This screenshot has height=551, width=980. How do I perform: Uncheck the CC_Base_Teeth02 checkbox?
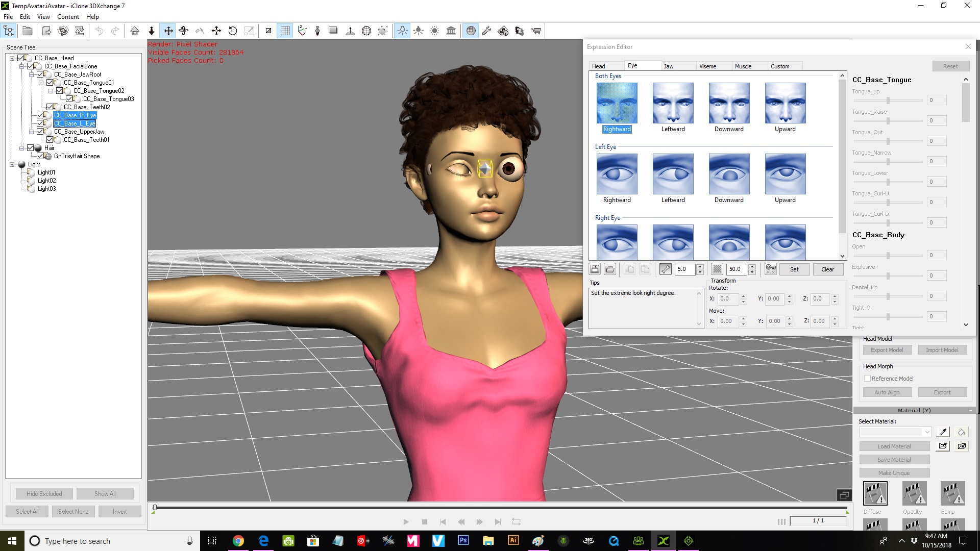pos(50,107)
